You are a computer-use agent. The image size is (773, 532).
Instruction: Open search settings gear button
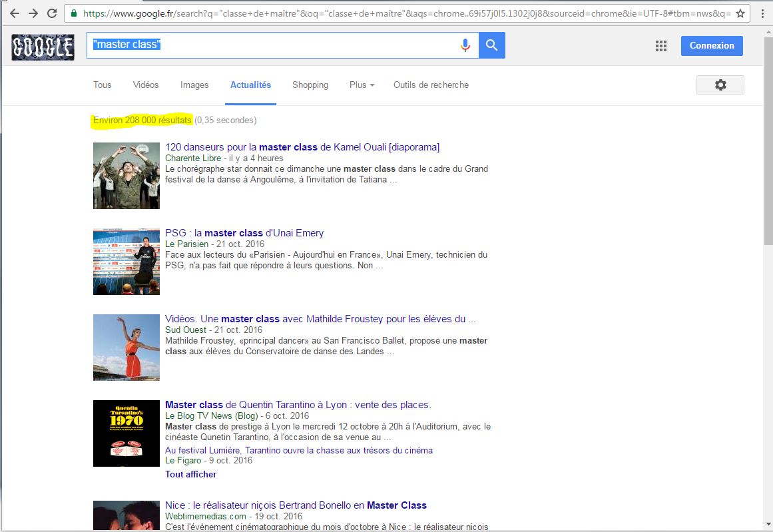720,85
